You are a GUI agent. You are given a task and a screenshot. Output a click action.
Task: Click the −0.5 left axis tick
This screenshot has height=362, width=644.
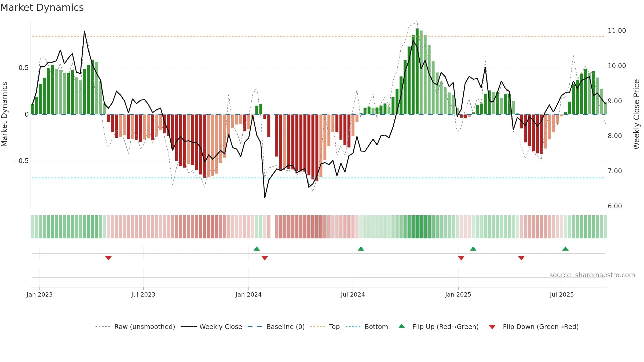pyautogui.click(x=21, y=161)
